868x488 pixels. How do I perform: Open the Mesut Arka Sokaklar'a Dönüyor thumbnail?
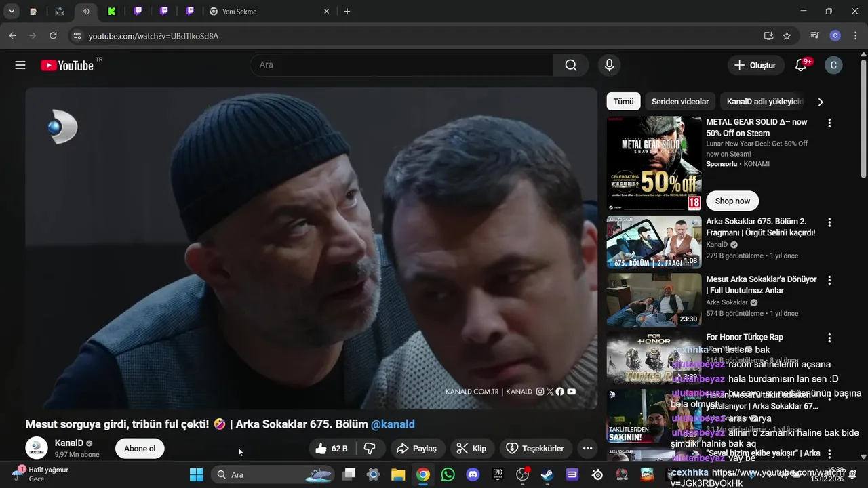coord(654,300)
